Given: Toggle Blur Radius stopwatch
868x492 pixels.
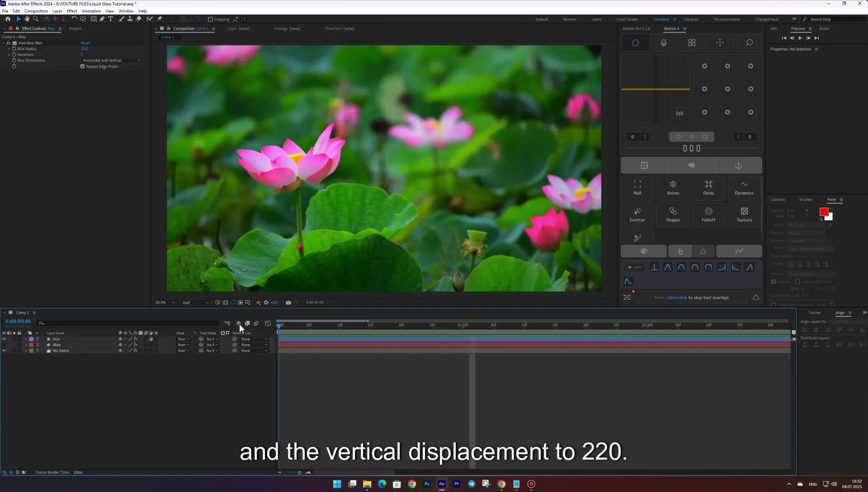Looking at the screenshot, I should tap(14, 49).
